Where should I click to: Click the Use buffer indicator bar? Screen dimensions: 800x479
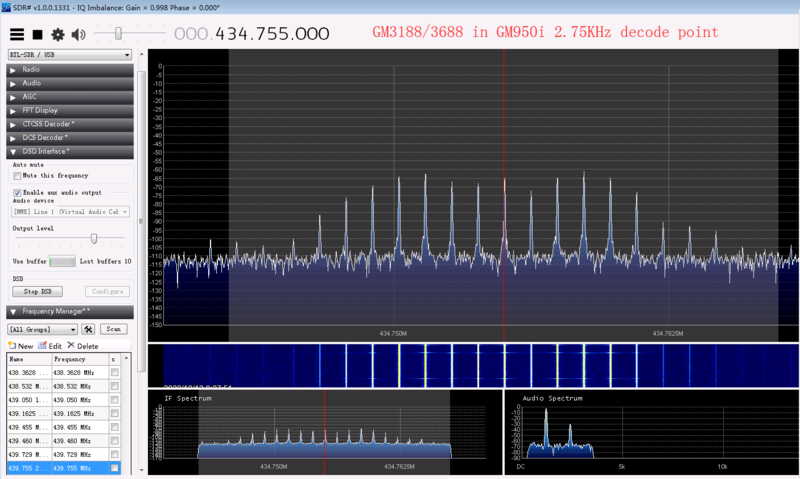tap(62, 261)
